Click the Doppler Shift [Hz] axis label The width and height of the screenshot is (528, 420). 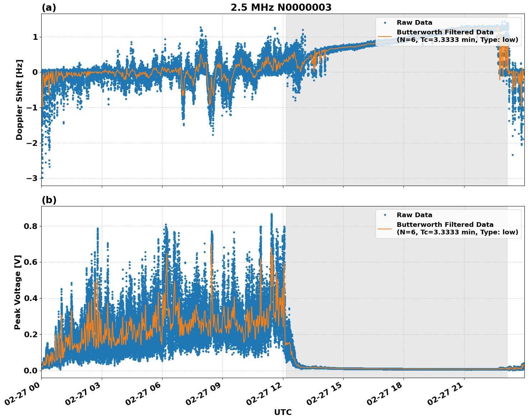click(x=21, y=95)
